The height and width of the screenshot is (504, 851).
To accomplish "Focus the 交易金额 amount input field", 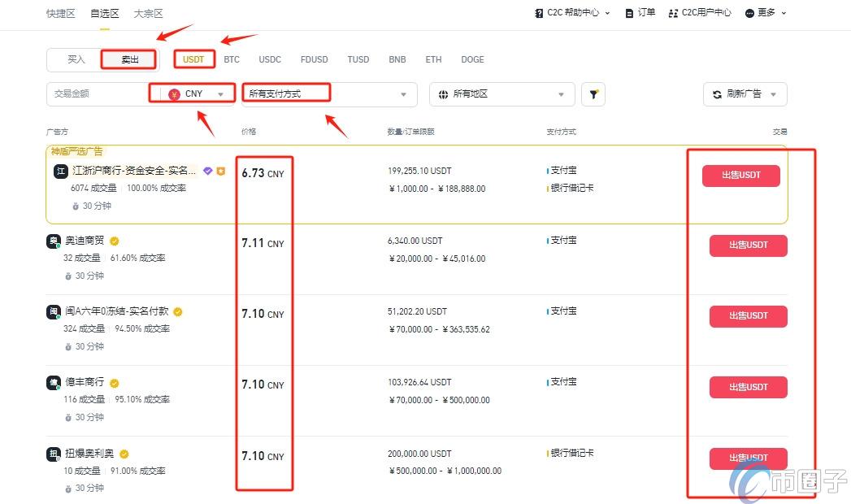I will click(x=100, y=94).
